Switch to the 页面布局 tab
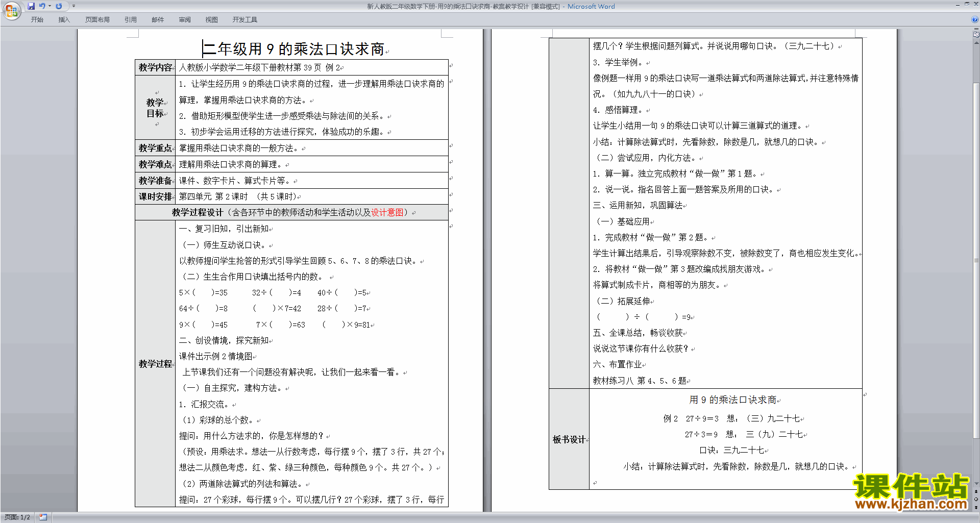The width and height of the screenshot is (980, 523). (x=97, y=20)
